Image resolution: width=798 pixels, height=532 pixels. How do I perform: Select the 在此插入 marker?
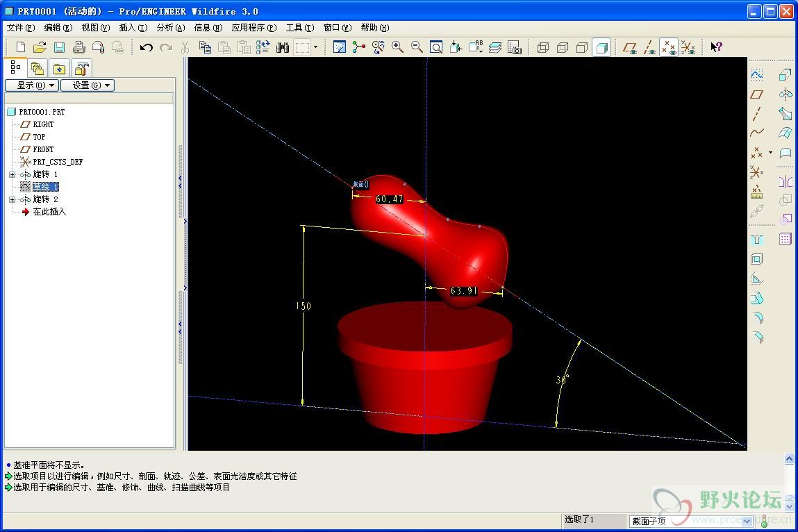(49, 212)
